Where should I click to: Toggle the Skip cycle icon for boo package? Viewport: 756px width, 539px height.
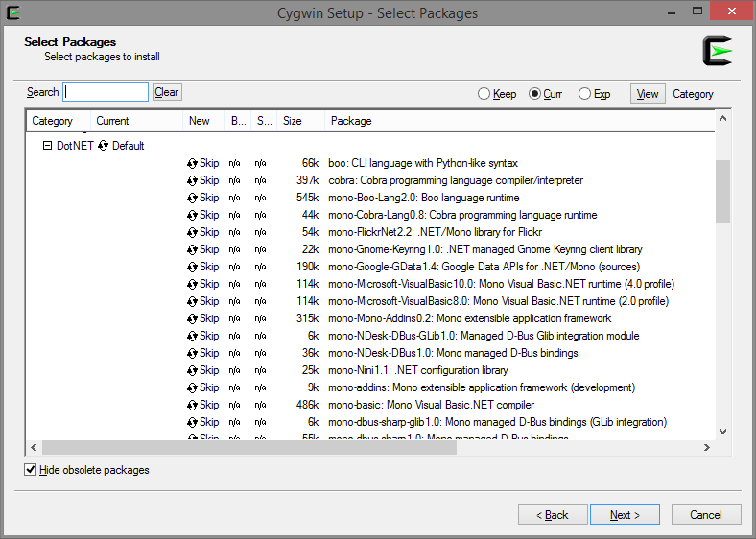click(192, 163)
